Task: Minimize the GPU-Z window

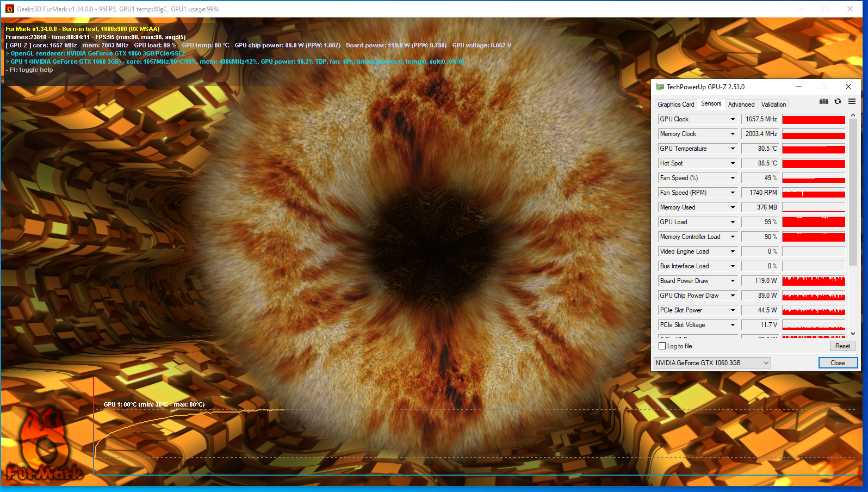Action: (799, 87)
